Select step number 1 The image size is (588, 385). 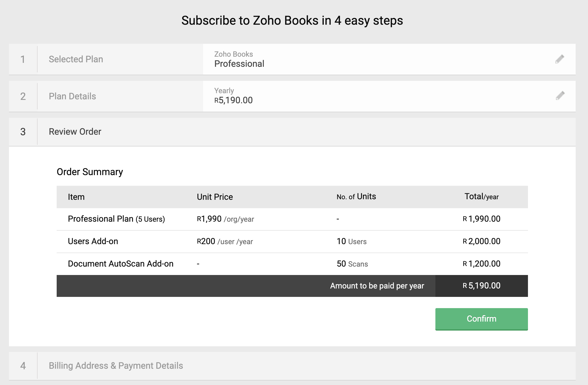pos(23,59)
